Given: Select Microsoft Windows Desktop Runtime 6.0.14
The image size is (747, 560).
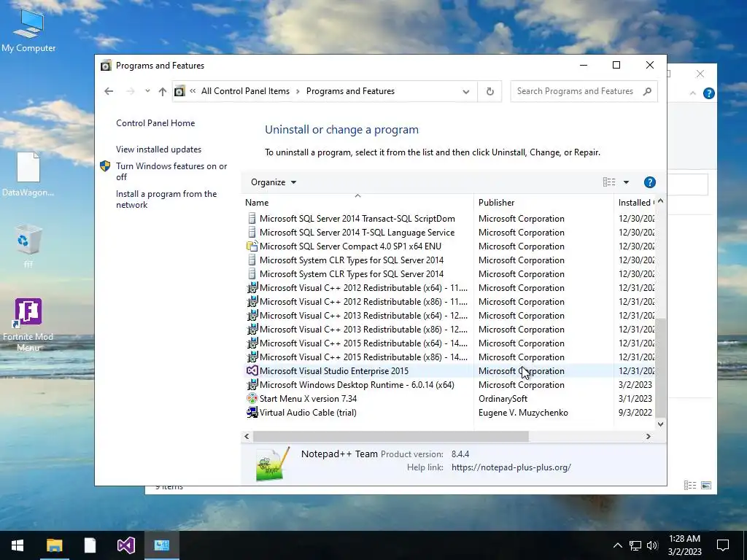Looking at the screenshot, I should point(356,384).
